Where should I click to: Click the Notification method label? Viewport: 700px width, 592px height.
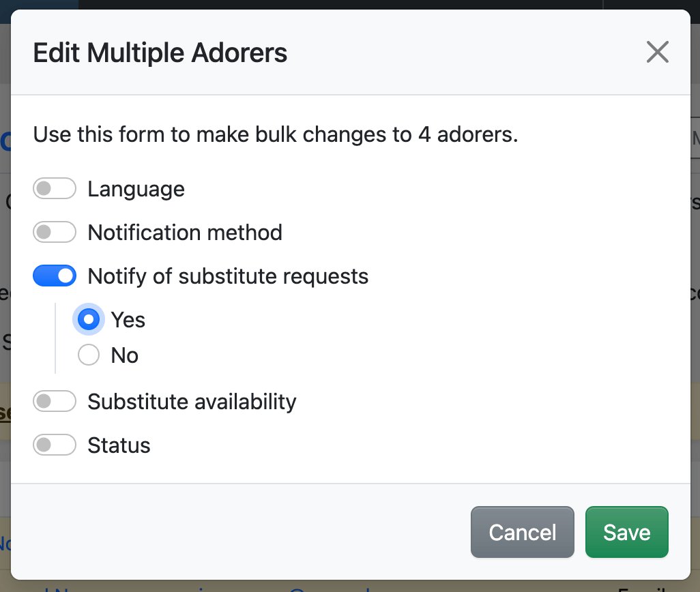[185, 233]
